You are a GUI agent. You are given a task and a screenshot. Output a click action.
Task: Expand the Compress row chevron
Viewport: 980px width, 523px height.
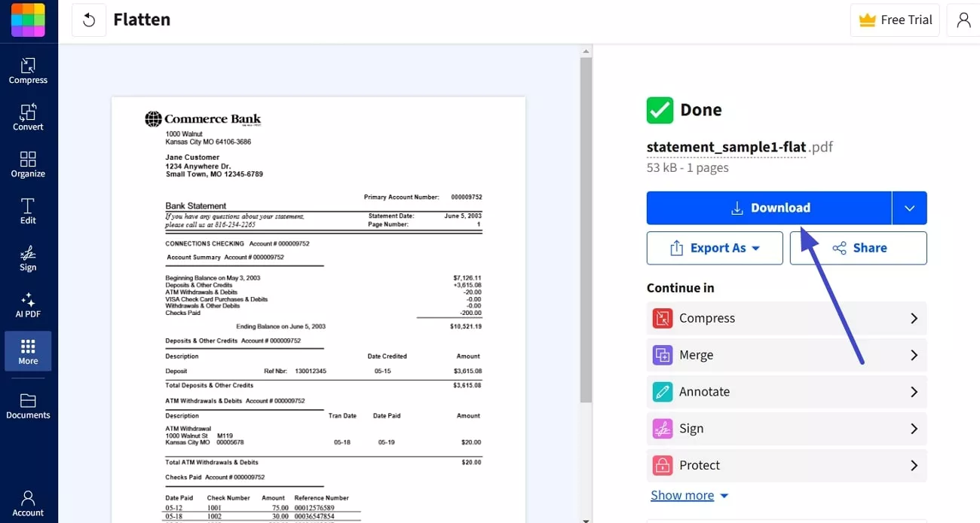(x=914, y=318)
